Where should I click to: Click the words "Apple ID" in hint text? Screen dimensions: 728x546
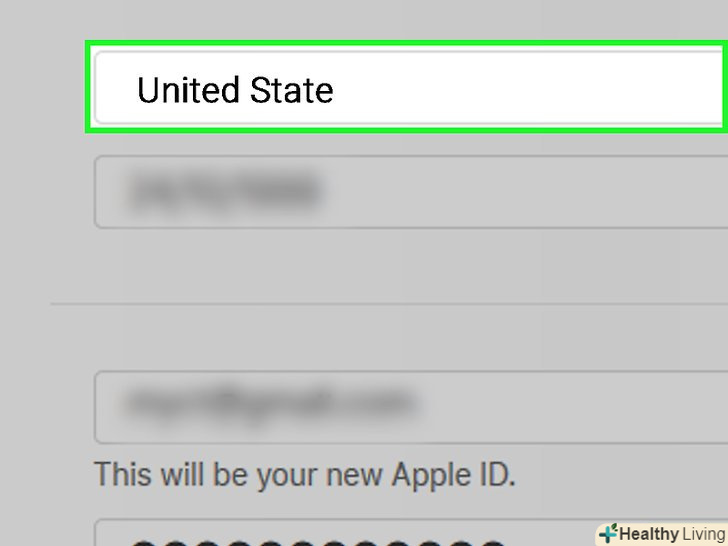click(x=453, y=475)
